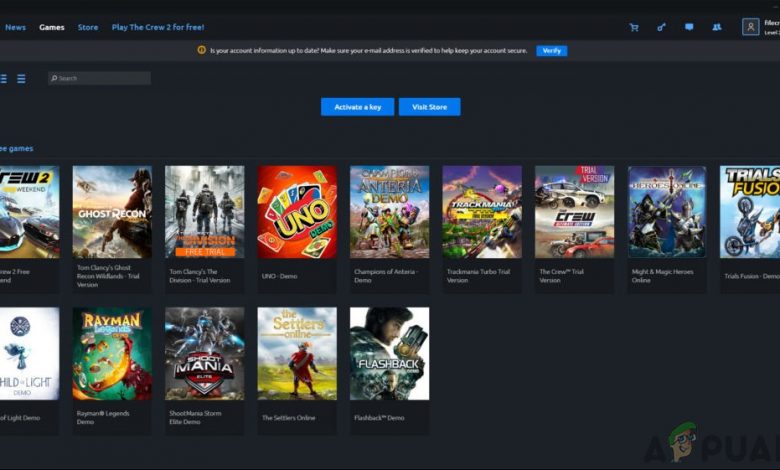Click 'Flashback™ Demo' title text
Viewport: 780px width, 470px height.
tap(379, 418)
